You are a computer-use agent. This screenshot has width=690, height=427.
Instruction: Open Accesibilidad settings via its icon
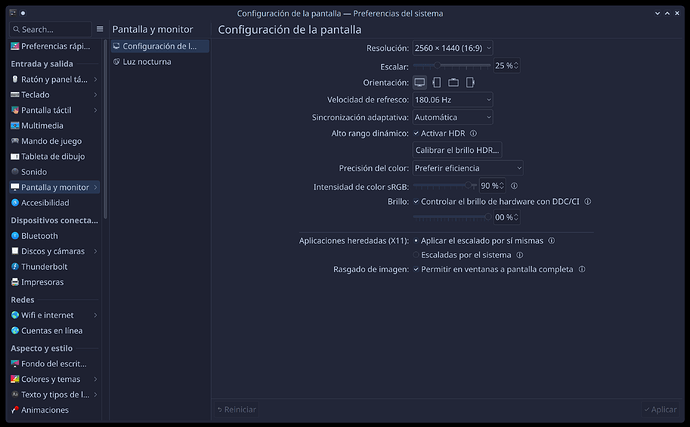14,202
